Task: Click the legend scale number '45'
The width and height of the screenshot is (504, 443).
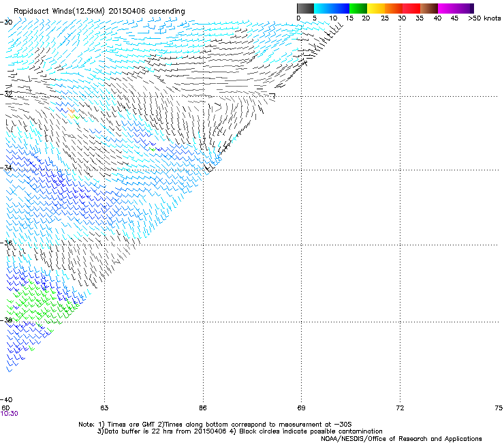Action: tap(454, 18)
